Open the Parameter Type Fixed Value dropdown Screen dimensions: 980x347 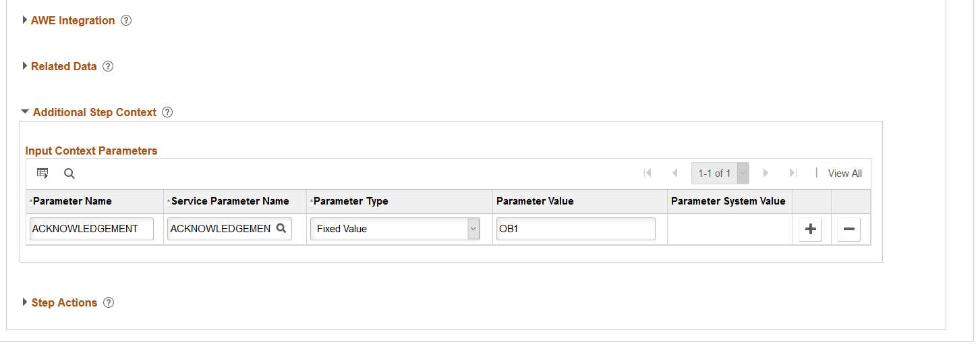click(x=395, y=229)
